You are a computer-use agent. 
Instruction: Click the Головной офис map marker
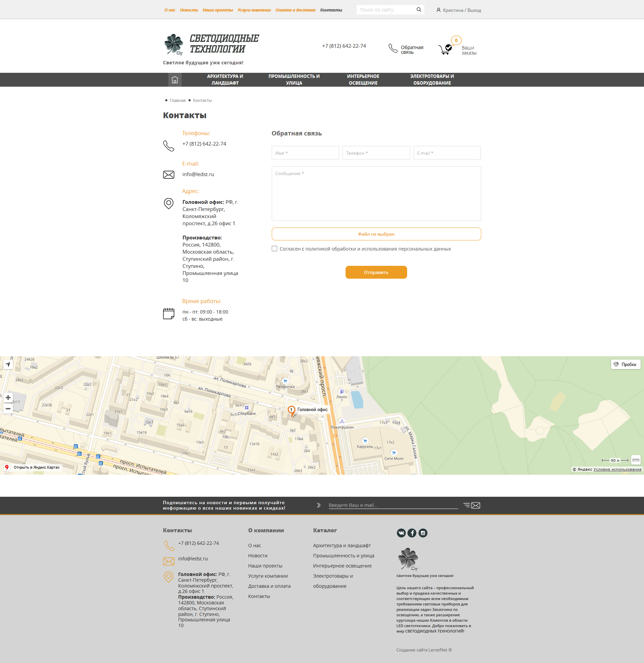click(291, 411)
